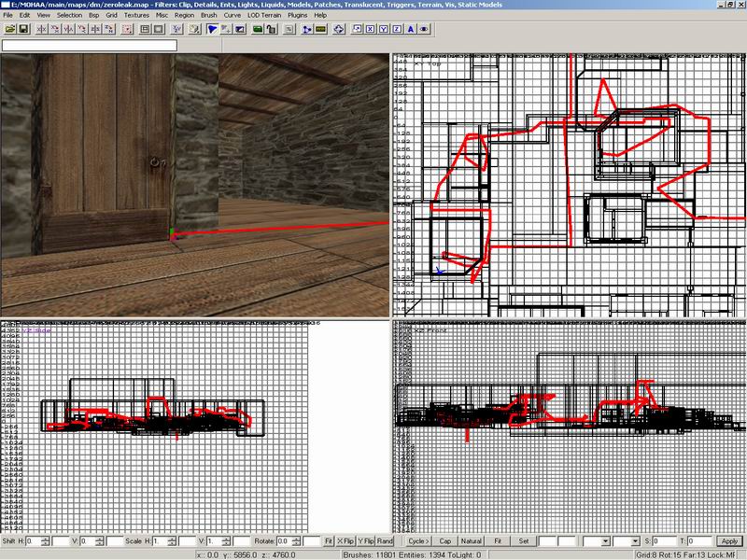Click the scale arrow box icon
The width and height of the screenshot is (747, 560).
pyautogui.click(x=357, y=30)
